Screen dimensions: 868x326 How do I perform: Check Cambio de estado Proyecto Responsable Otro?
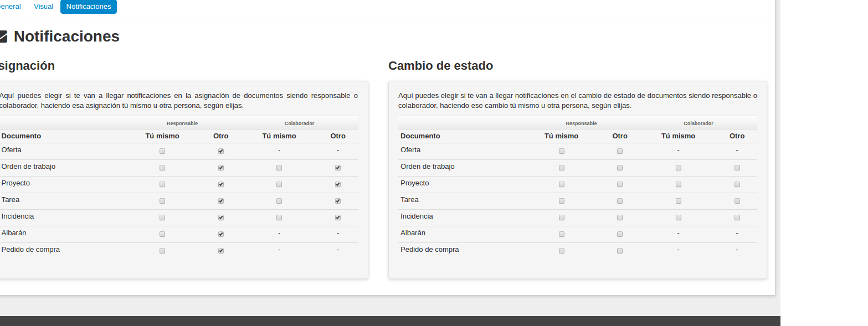[620, 184]
